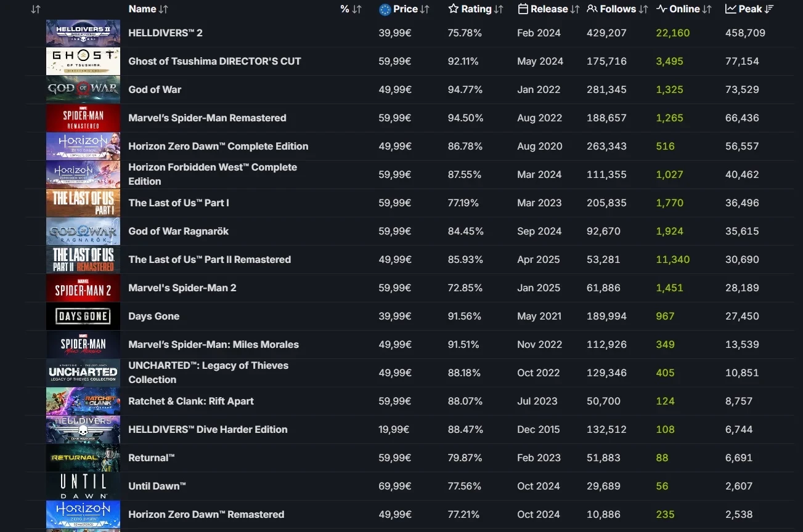Open Ghost of Tsushima thumbnail image
This screenshot has height=532, width=803.
(83, 62)
